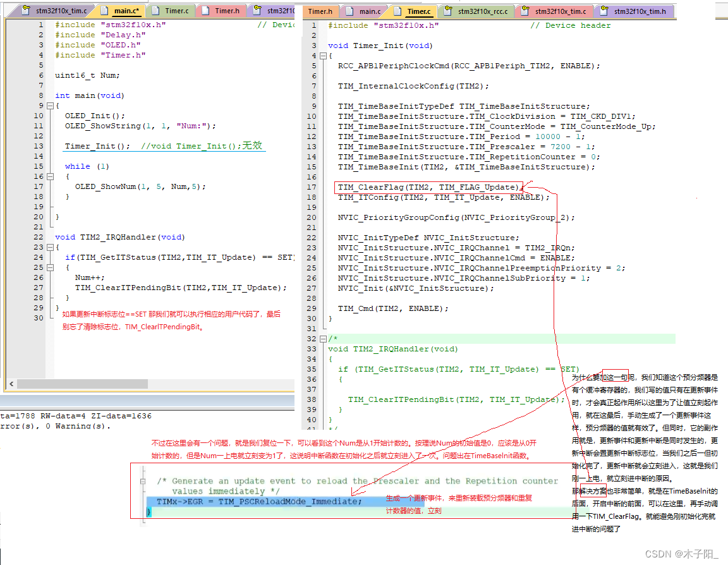Open the stm32f10x_rcc.c tab
Image resolution: width=728 pixels, height=565 pixels.
point(477,11)
